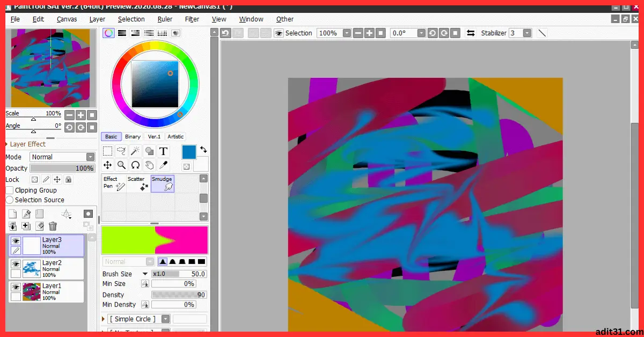Screen dimensions: 644x337
Task: Click the Undo arrow in toolbar
Action: click(x=225, y=33)
